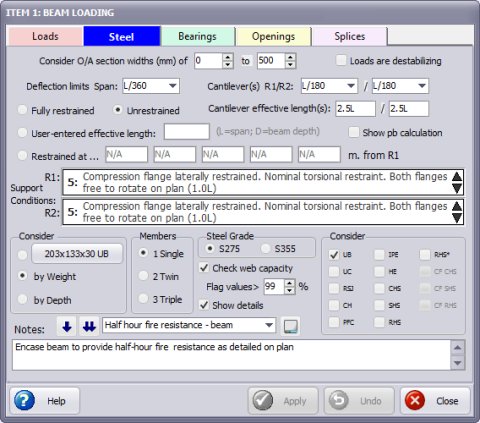Open the notes editor icon beside dropdown
Screen dimensions: 480x423
291,326
